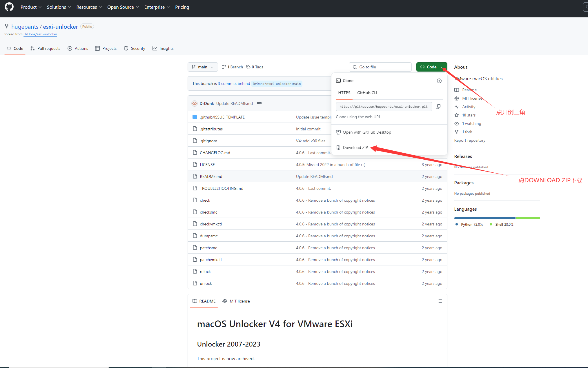Select the GitHub CLI clone tab
Viewport: 588px width, 368px height.
point(367,93)
